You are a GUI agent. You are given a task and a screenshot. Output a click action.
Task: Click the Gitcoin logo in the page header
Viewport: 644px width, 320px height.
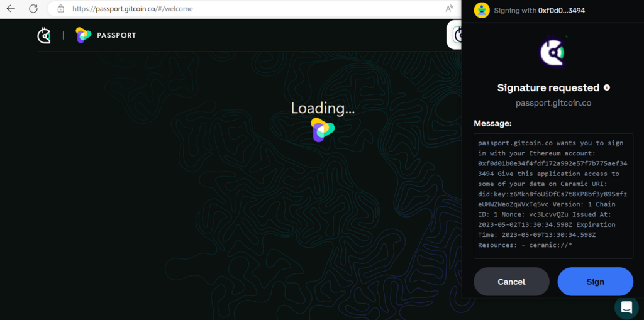44,36
